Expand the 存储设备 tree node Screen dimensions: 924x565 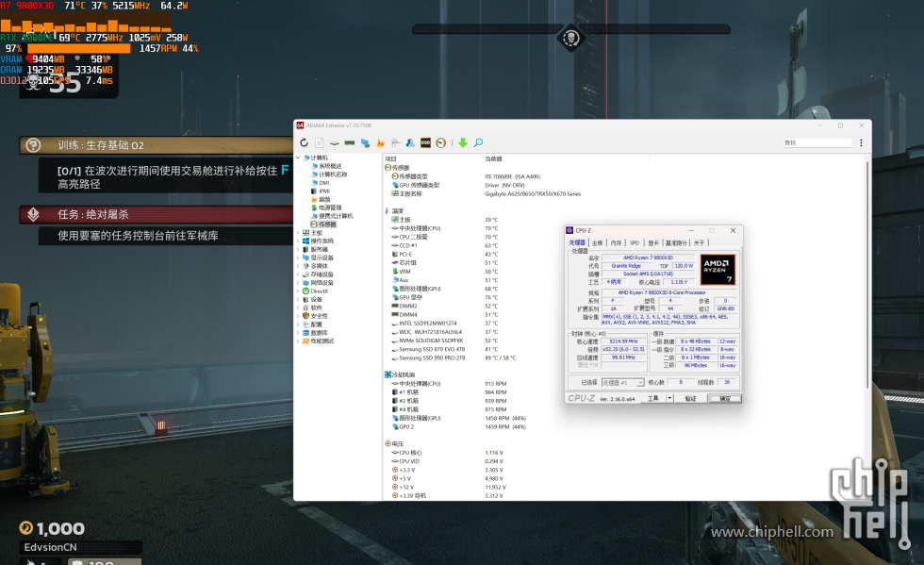point(298,274)
